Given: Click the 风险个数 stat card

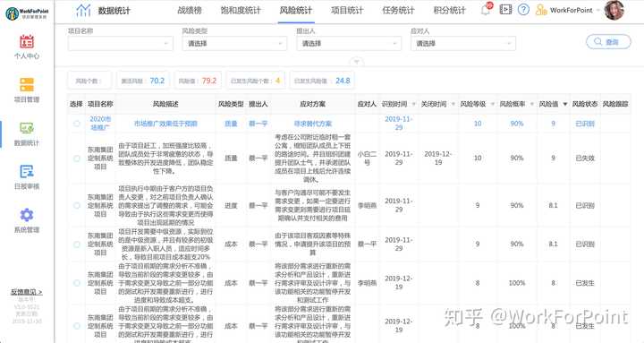Looking at the screenshot, I should coord(89,81).
